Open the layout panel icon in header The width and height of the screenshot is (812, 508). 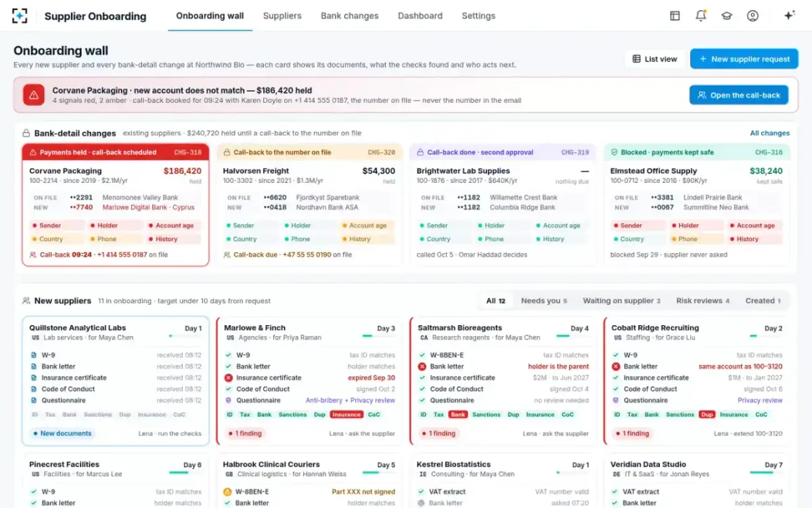coord(675,16)
